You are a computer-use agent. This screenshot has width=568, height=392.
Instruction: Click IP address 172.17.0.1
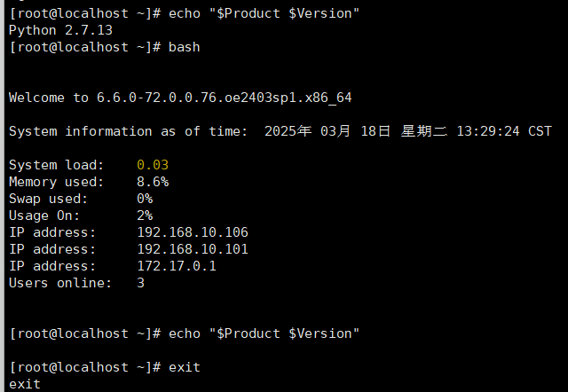point(177,266)
